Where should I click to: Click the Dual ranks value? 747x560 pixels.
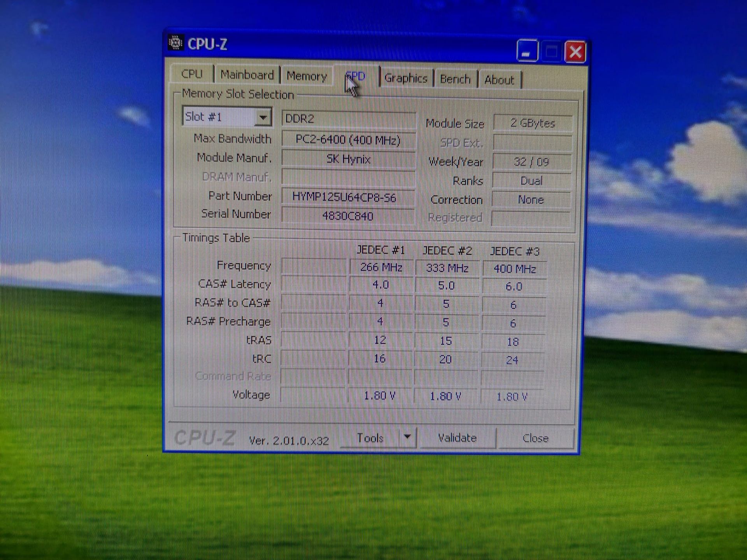click(x=531, y=181)
